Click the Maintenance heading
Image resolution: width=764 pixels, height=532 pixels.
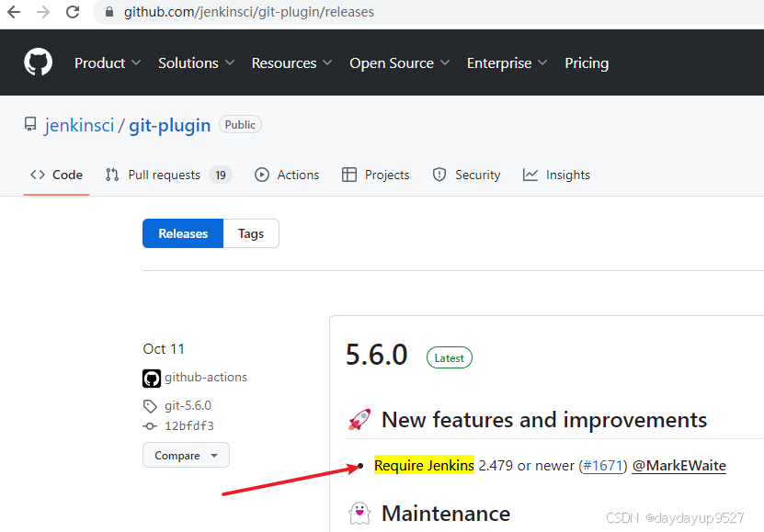[x=446, y=514]
